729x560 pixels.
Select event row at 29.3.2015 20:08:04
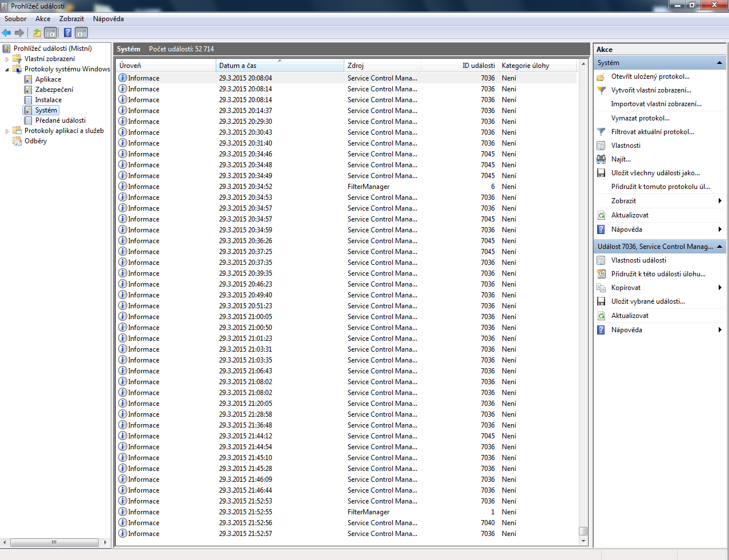(347, 78)
